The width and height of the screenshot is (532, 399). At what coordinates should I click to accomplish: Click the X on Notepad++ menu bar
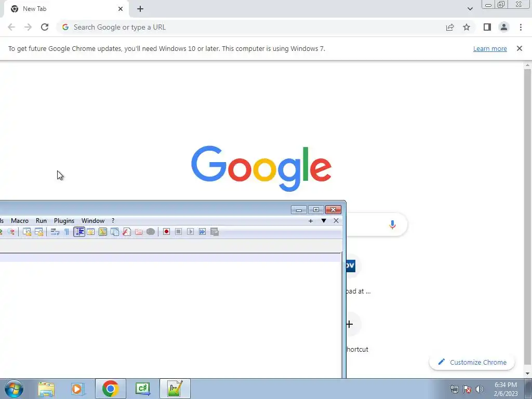(x=336, y=221)
